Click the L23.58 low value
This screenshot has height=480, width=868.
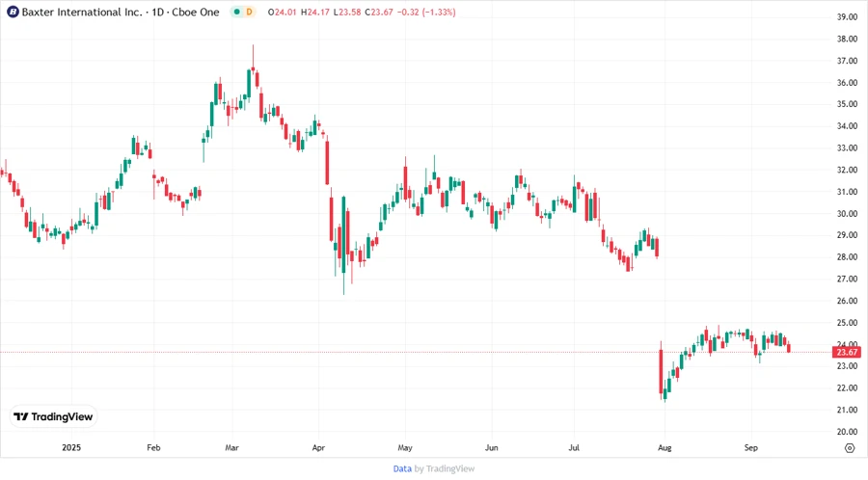[347, 12]
